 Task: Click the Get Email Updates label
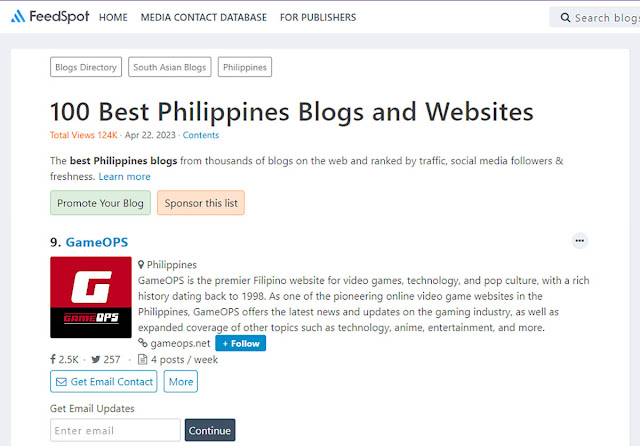coord(92,408)
